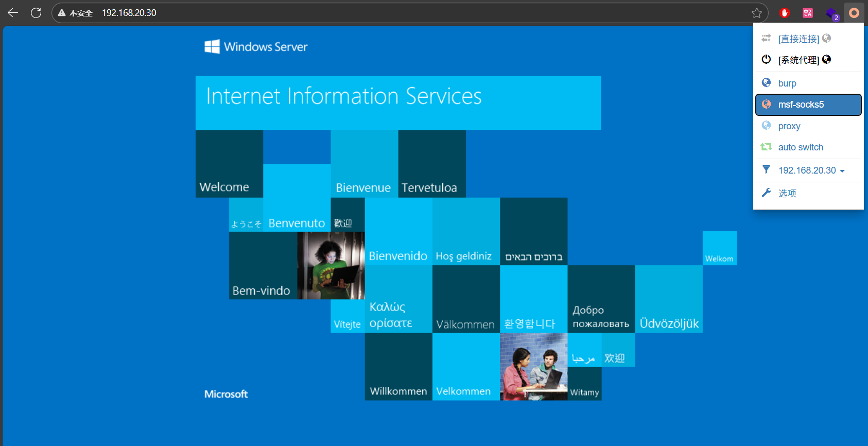This screenshot has height=446, width=868.
Task: Click the wrench icon beside 选项
Action: [x=766, y=193]
